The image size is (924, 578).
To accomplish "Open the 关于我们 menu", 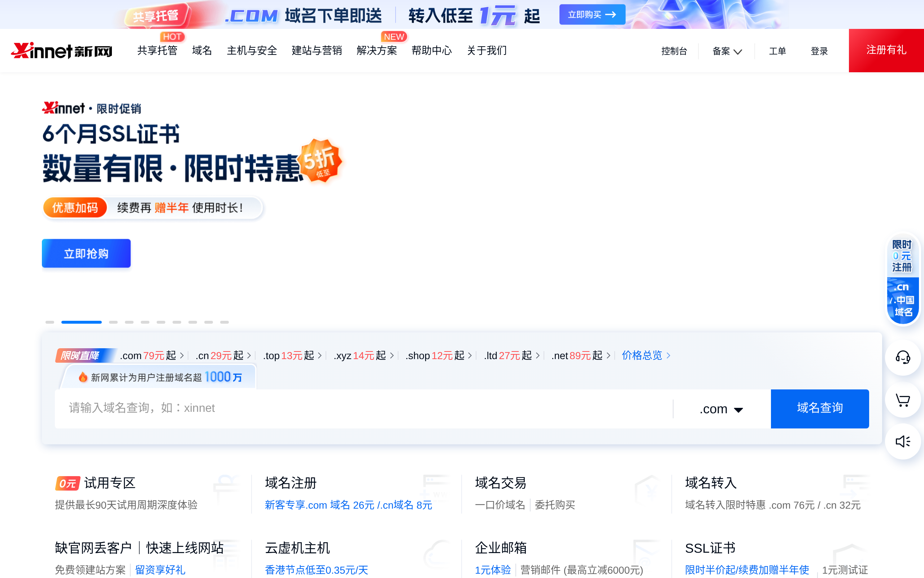I will (487, 51).
